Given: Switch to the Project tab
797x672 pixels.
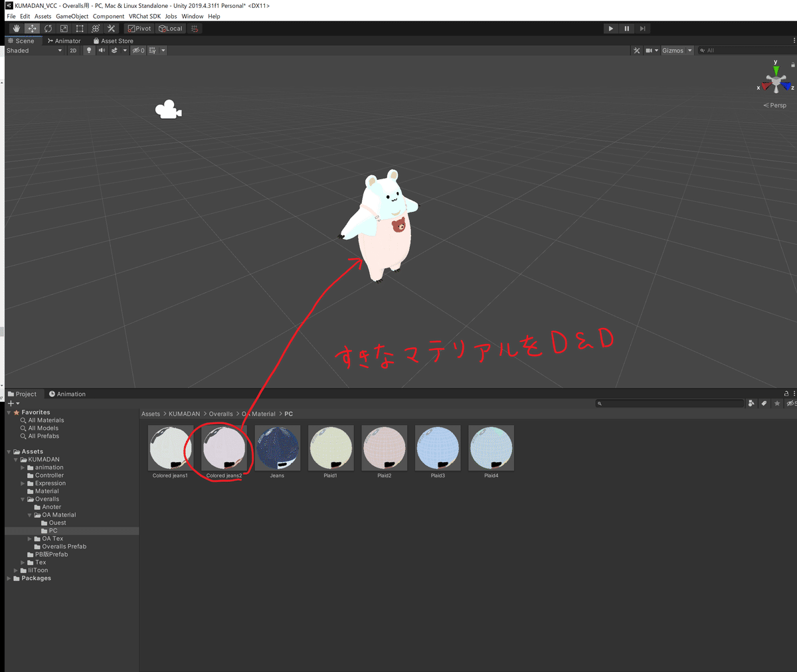Looking at the screenshot, I should tap(23, 394).
